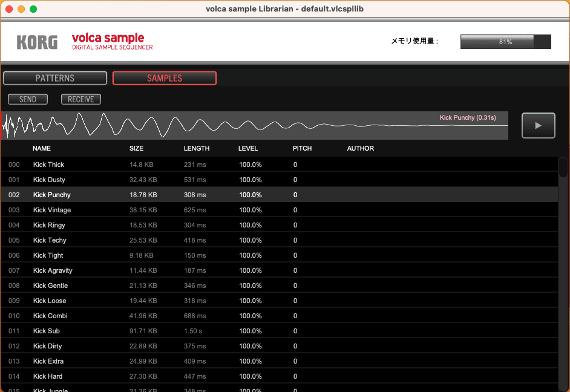Click the 531 ms length value

[x=195, y=180]
